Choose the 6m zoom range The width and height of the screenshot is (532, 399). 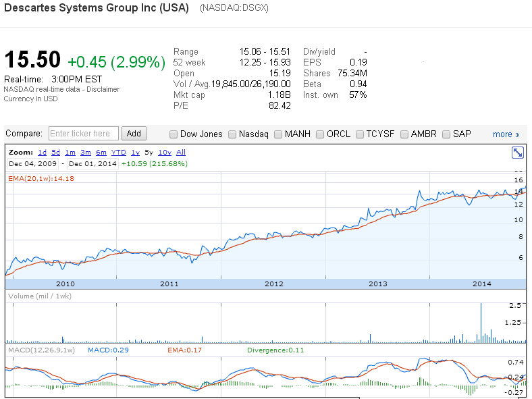tap(101, 153)
